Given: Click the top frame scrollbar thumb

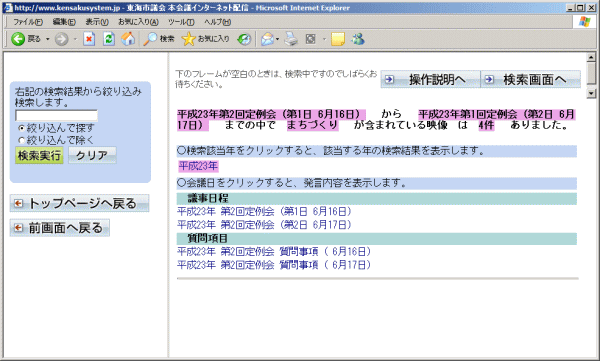Looking at the screenshot, I should click(591, 73).
